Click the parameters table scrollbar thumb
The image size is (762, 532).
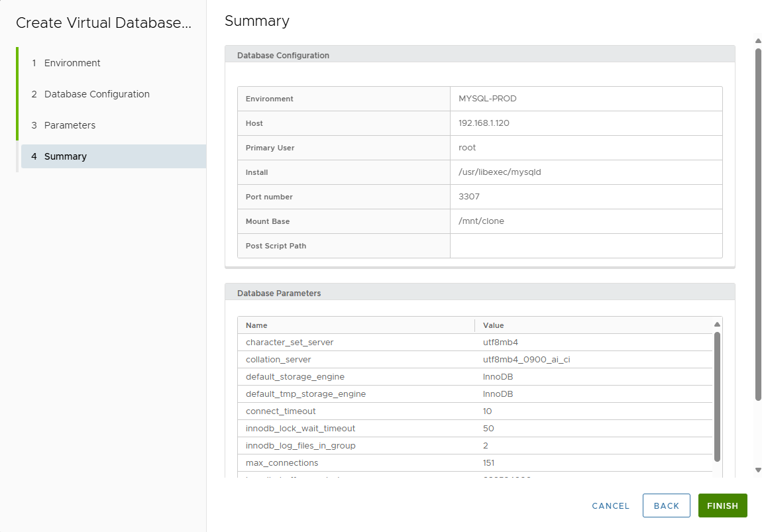click(x=717, y=396)
